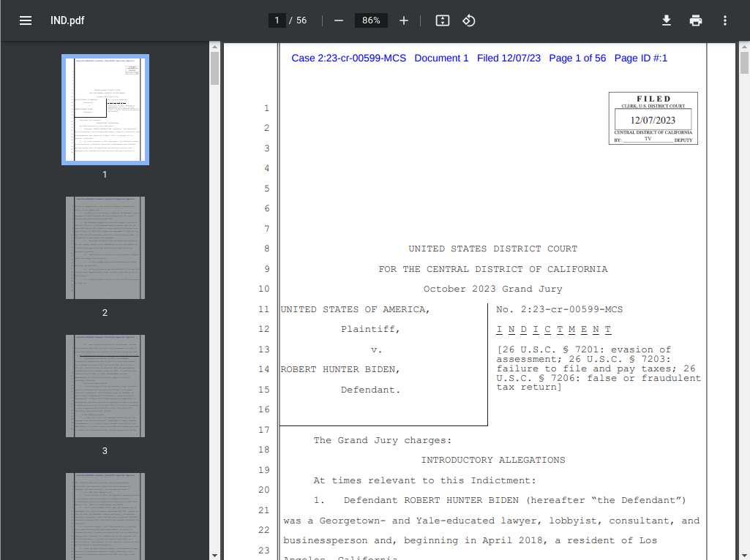750x560 pixels.
Task: Click 'UNITED STATES DISTRICT COURT' heading
Action: coord(492,249)
